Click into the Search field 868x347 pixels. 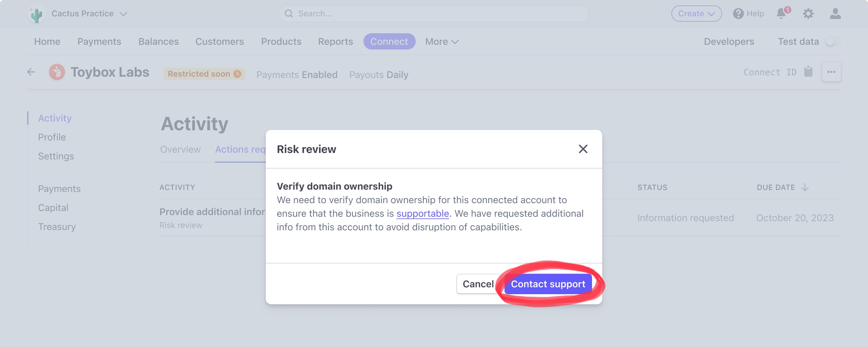tap(434, 14)
